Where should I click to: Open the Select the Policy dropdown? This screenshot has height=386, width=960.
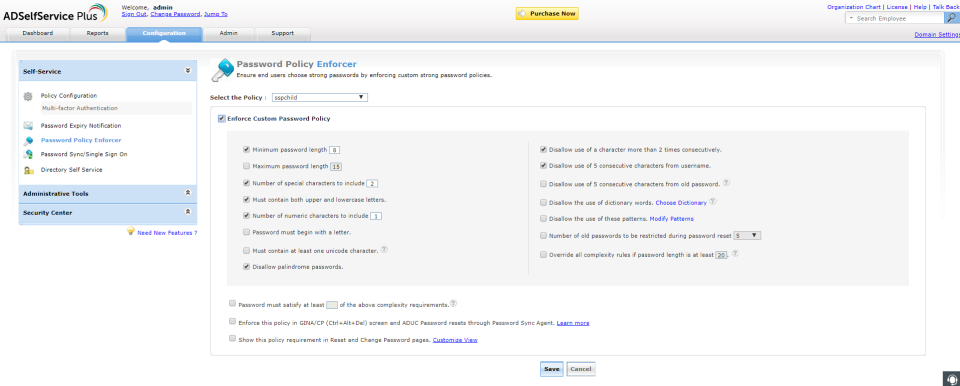pos(319,97)
